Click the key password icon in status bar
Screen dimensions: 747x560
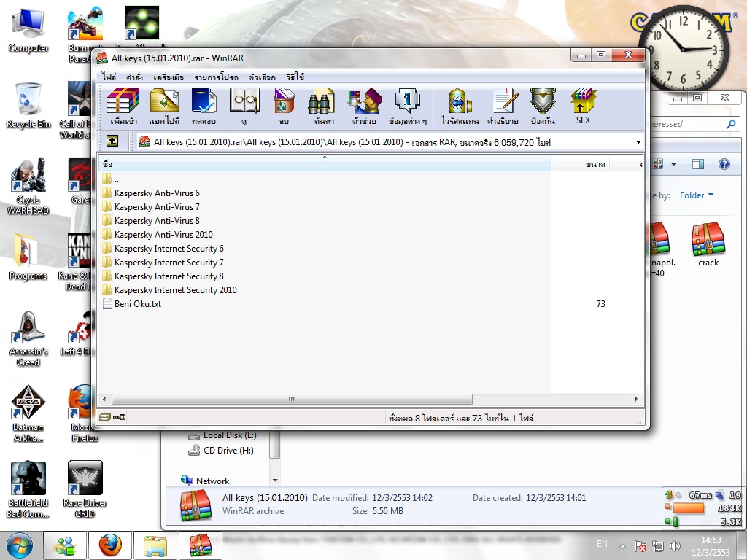point(119,417)
